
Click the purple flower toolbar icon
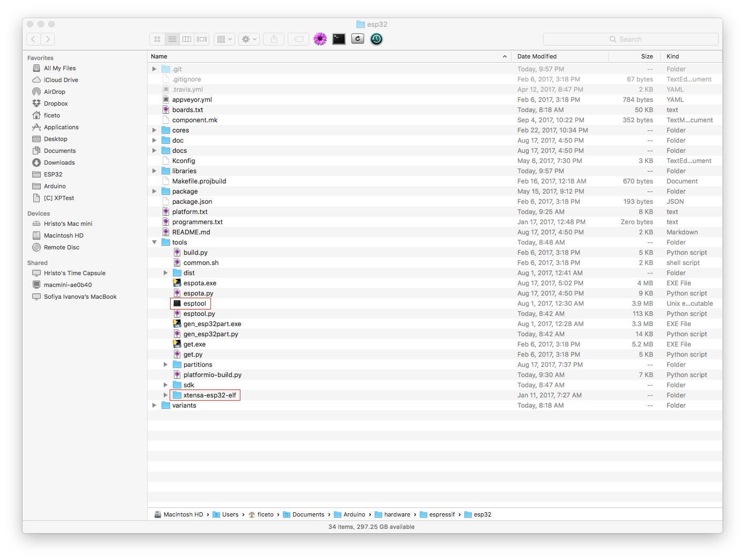point(320,39)
